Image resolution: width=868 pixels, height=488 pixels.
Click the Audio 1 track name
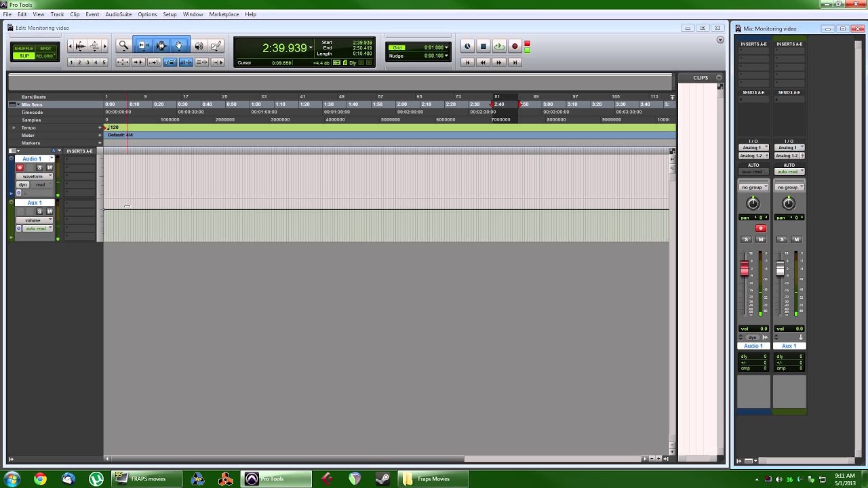tap(32, 159)
